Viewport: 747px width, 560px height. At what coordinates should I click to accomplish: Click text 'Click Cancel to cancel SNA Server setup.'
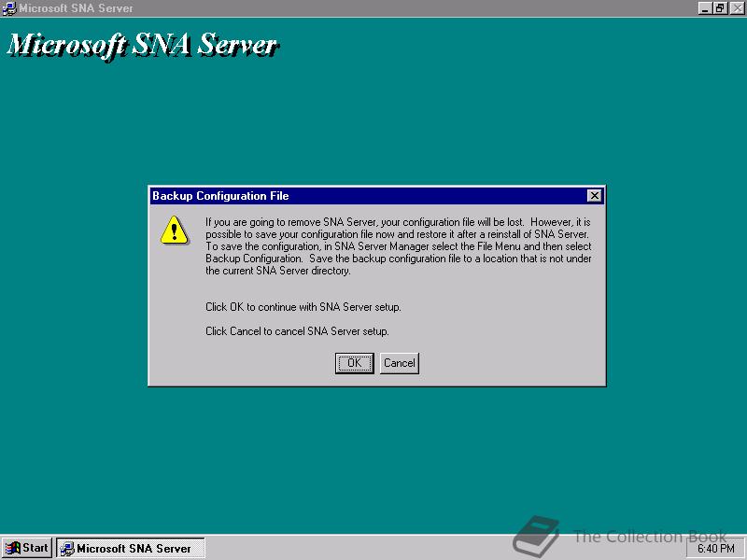click(x=297, y=331)
